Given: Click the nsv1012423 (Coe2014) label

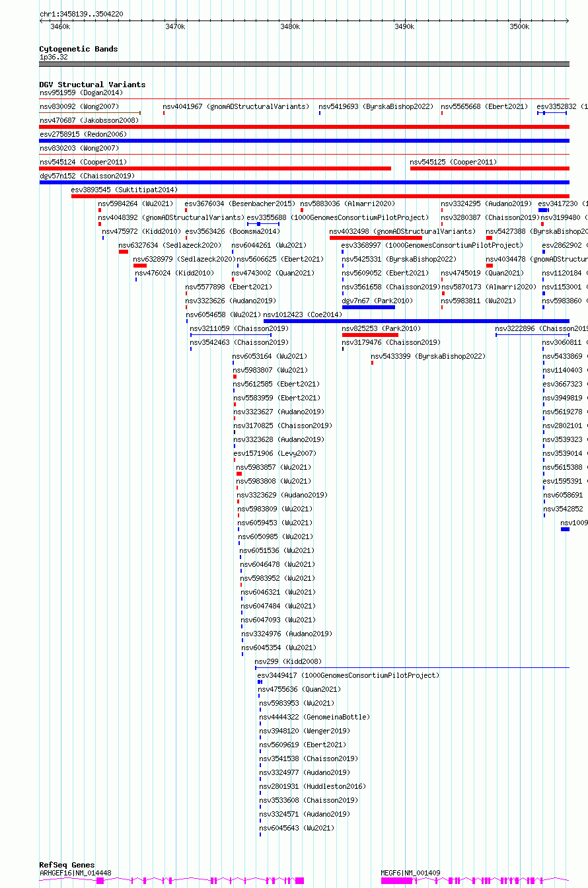Looking at the screenshot, I should [x=303, y=314].
